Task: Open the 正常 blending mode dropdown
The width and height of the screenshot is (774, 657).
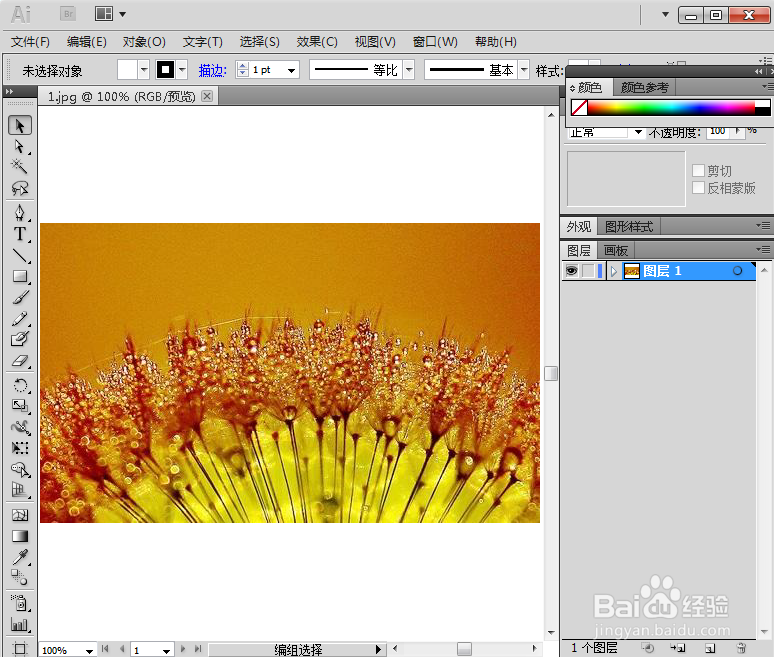Action: 638,132
